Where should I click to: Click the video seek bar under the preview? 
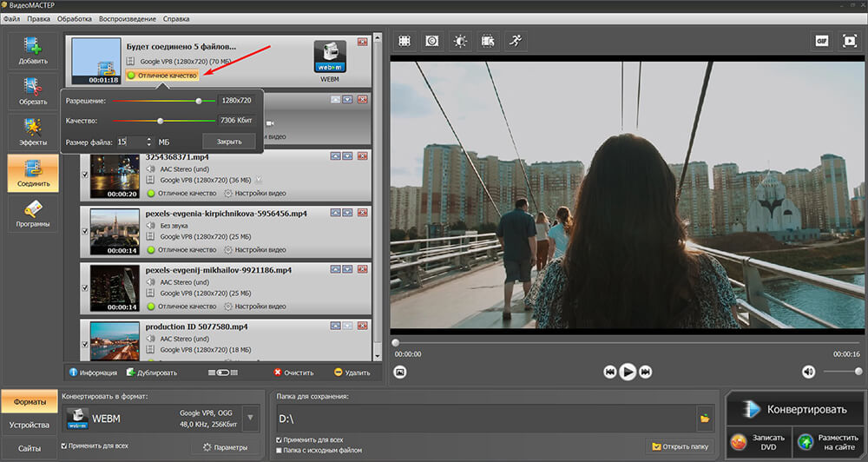coord(627,343)
